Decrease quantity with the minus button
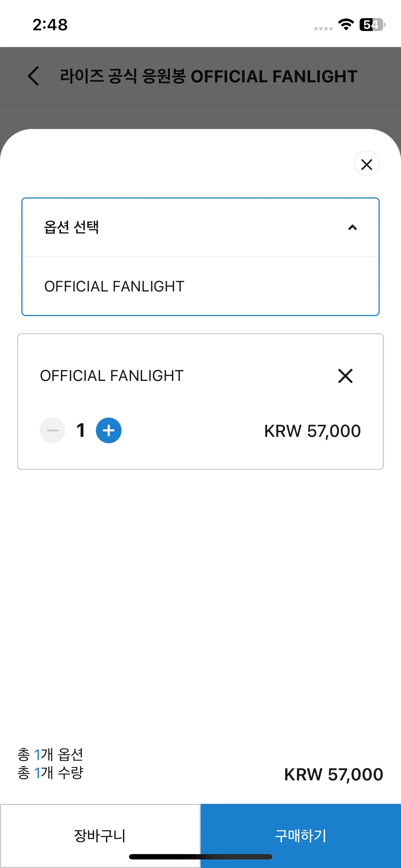Screen dimensions: 401x868 pyautogui.click(x=52, y=430)
